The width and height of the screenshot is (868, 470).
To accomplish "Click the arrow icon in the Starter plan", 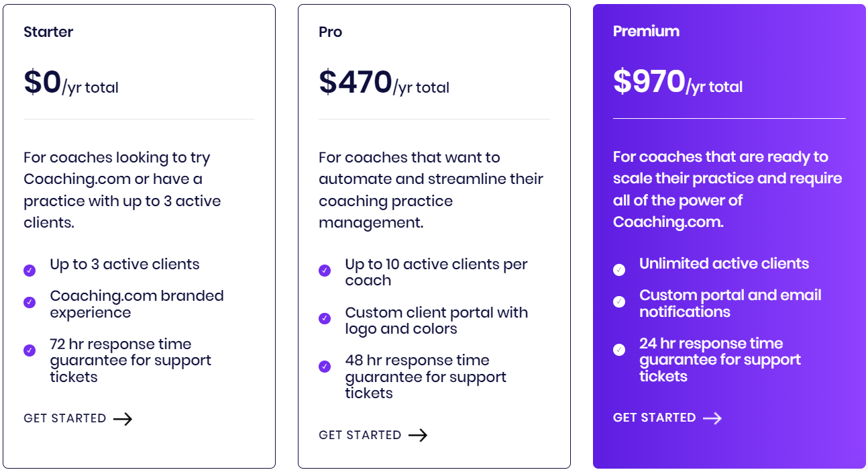I will click(123, 419).
